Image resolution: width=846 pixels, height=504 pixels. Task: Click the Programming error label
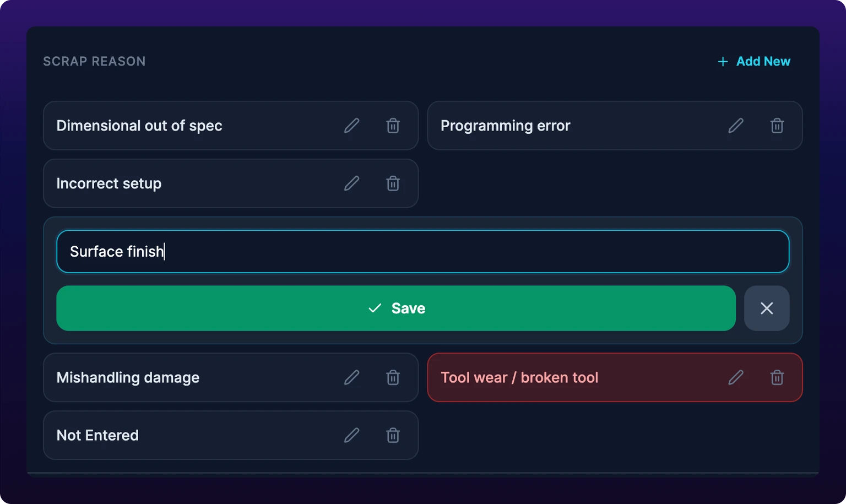pos(505,126)
